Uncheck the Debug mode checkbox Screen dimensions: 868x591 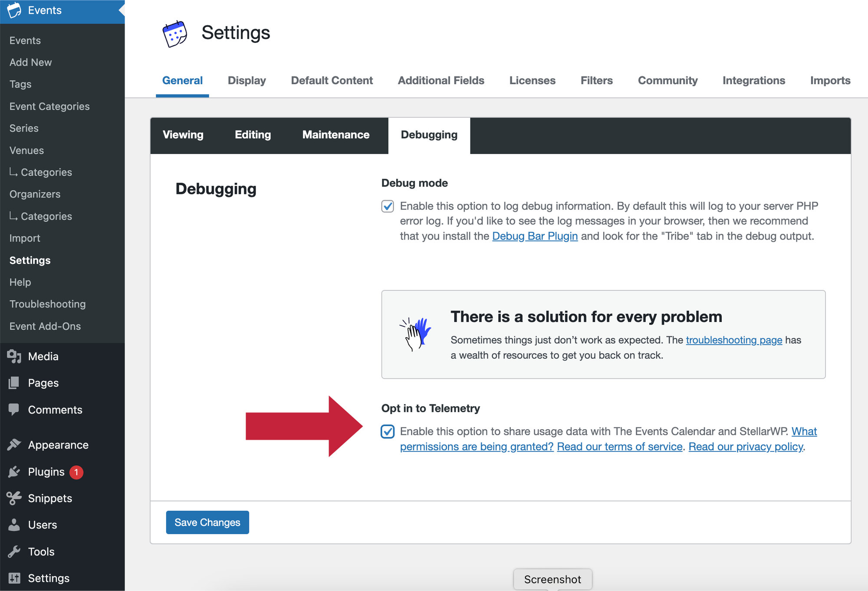point(388,207)
